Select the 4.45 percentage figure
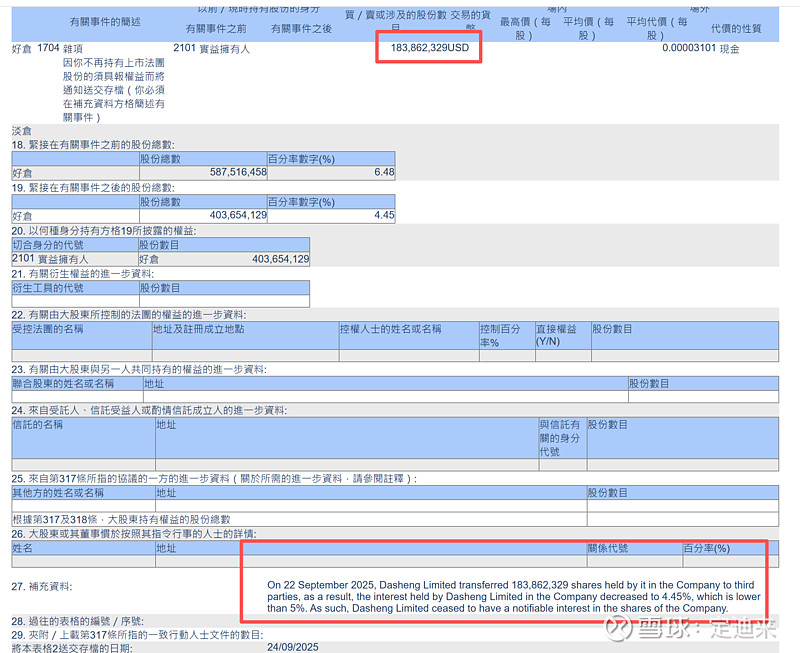This screenshot has height=653, width=800. tap(384, 215)
